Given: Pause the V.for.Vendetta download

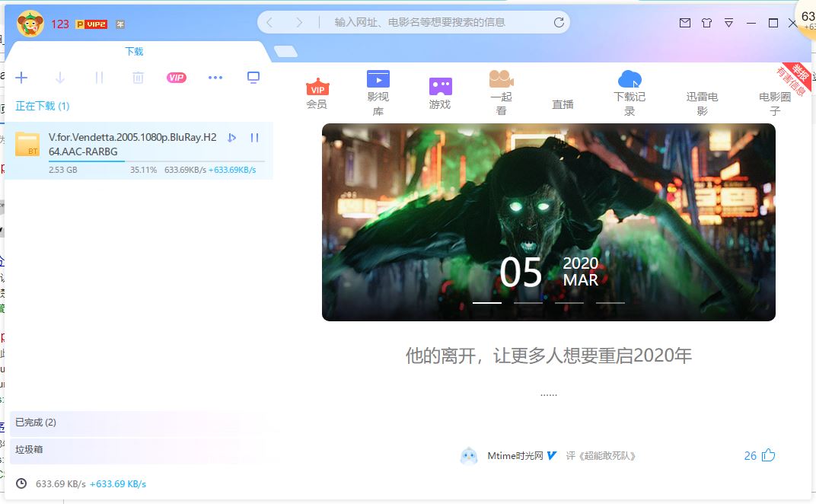Looking at the screenshot, I should tap(254, 138).
